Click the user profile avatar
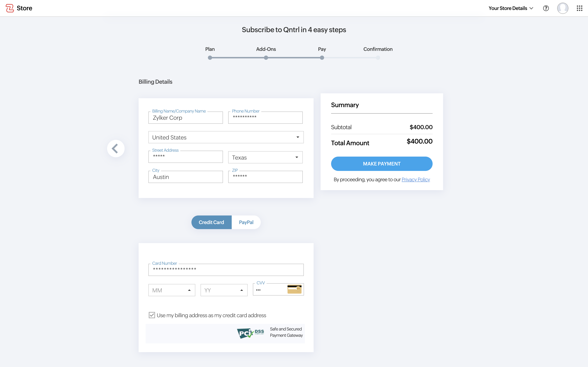 [562, 8]
